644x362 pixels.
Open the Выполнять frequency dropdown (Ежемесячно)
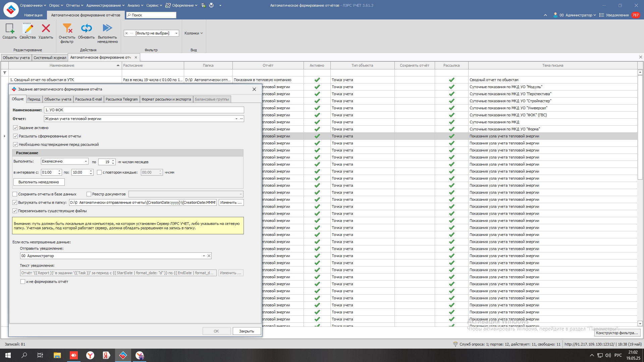(x=86, y=161)
